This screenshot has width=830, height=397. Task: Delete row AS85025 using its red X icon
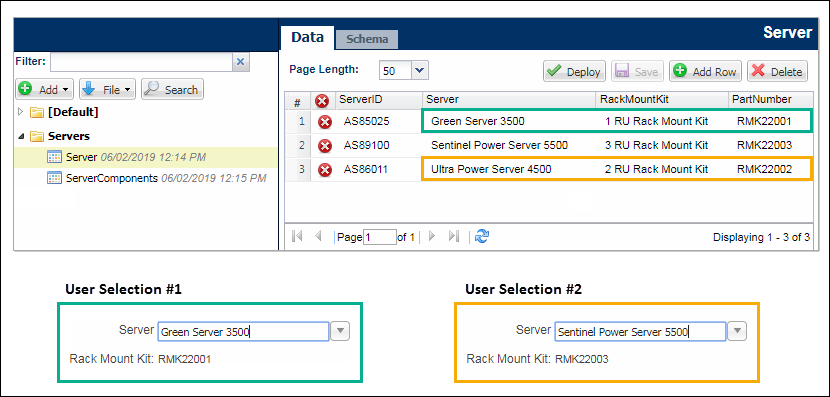click(324, 122)
